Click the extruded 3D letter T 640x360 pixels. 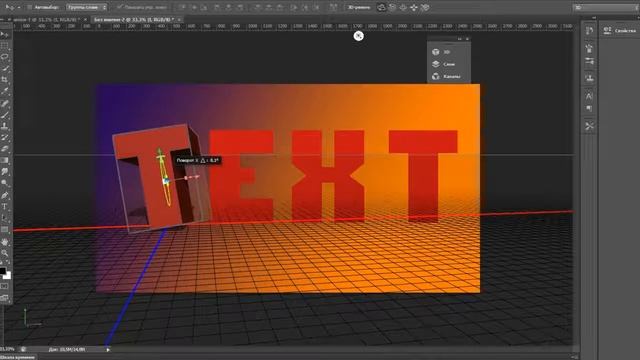point(161,179)
